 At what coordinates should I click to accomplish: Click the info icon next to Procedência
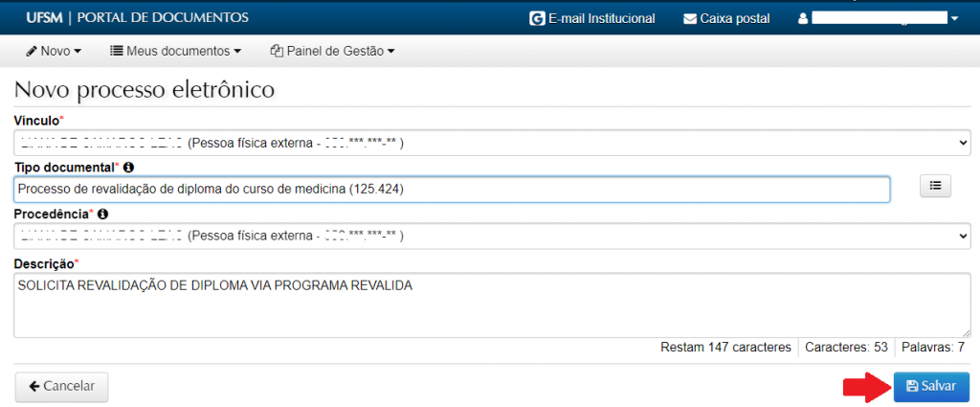[102, 215]
